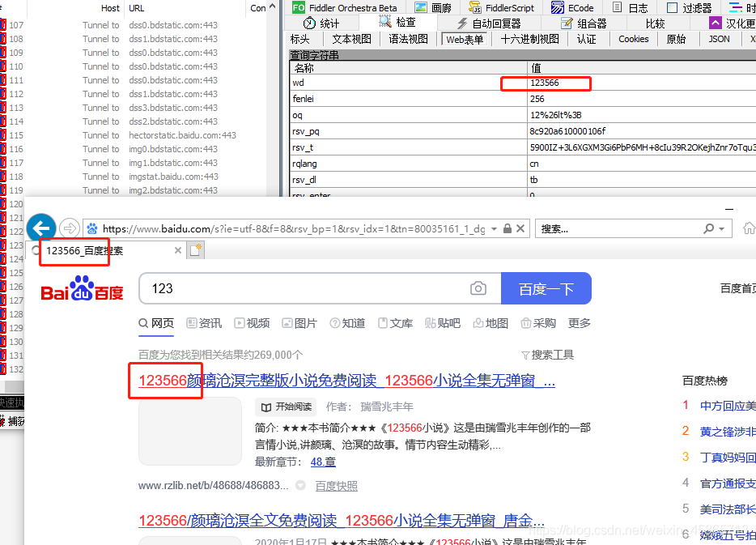Open the Fiddler Orchestra Beta tab

click(x=345, y=8)
